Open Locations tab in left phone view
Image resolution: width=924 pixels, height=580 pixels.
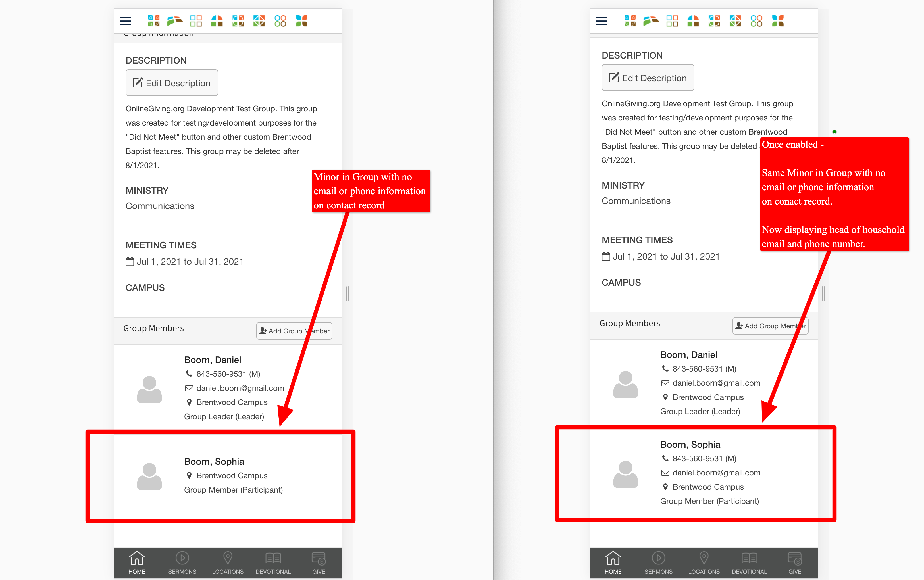pos(228,563)
